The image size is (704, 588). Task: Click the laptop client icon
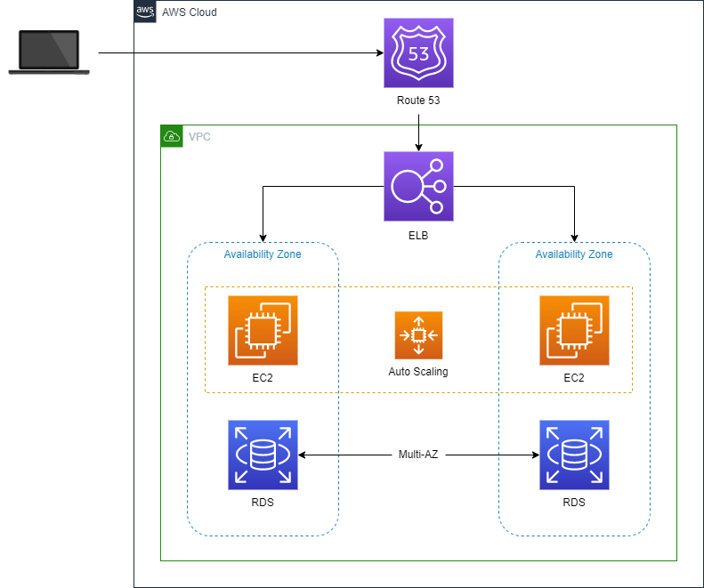(x=48, y=52)
